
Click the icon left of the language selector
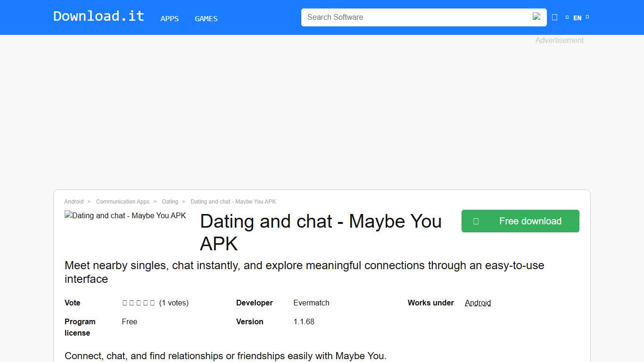pos(554,17)
